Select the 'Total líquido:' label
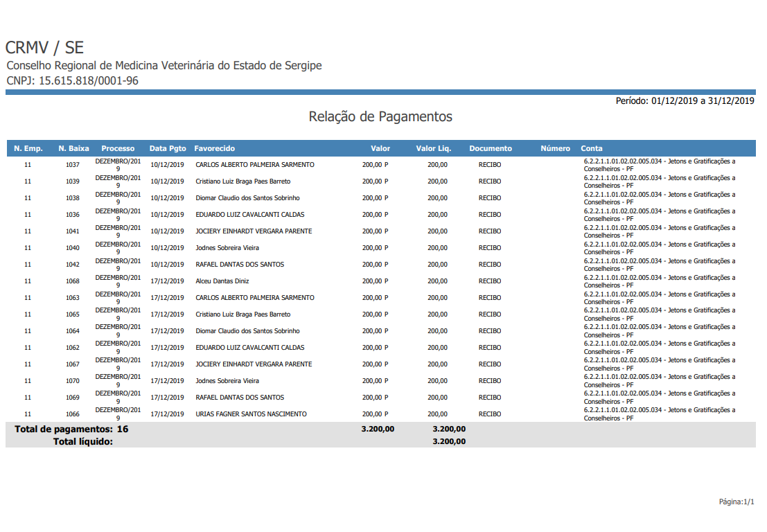This screenshot has height=532, width=767. coord(83,441)
